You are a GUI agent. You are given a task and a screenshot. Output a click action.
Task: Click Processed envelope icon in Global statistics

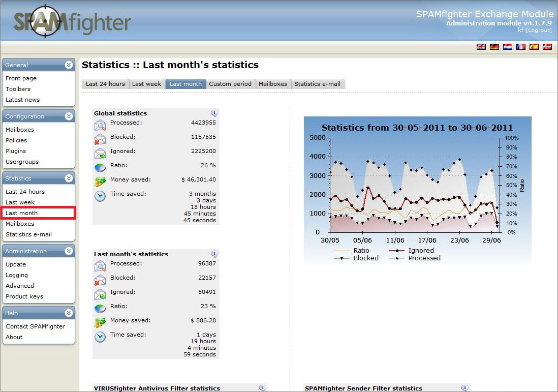(100, 125)
